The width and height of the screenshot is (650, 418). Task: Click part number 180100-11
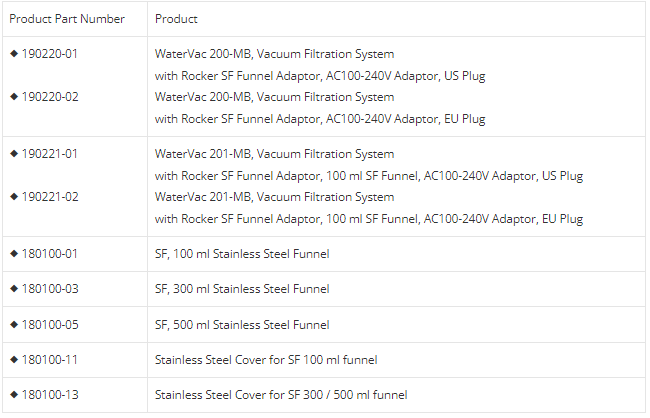50,360
